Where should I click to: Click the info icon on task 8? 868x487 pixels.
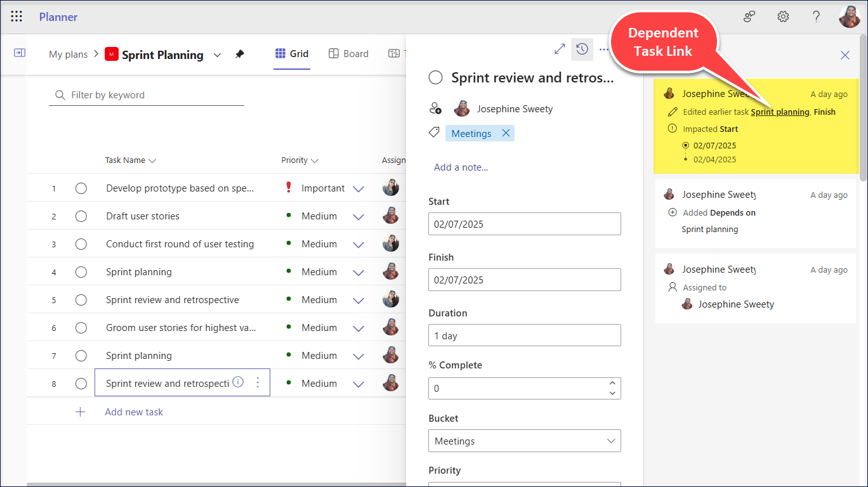pos(237,382)
